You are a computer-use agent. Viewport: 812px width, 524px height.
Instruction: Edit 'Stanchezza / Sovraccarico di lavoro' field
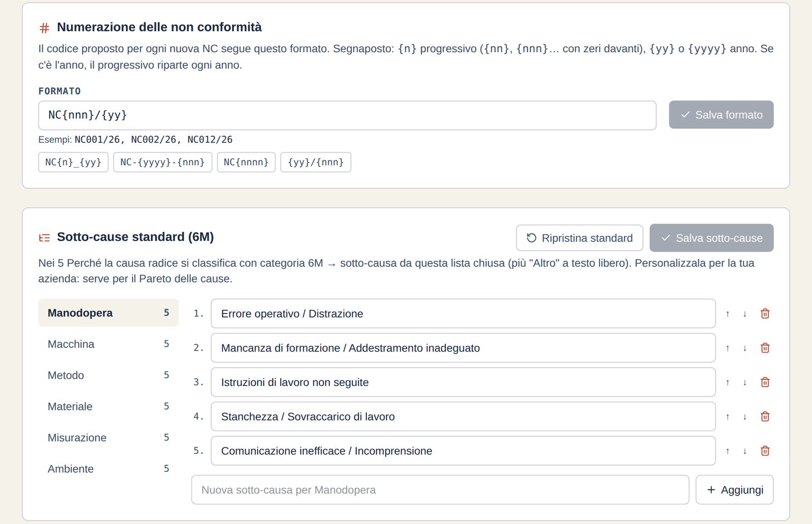[463, 417]
